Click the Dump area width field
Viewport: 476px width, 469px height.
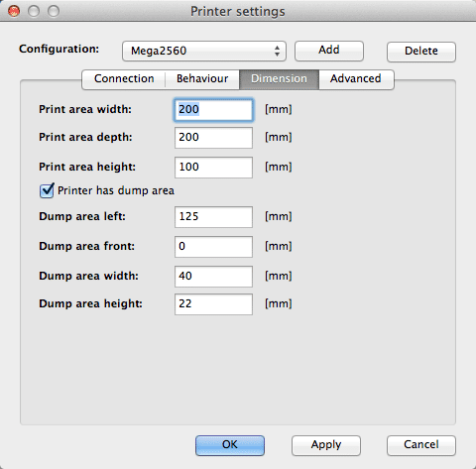click(x=213, y=277)
